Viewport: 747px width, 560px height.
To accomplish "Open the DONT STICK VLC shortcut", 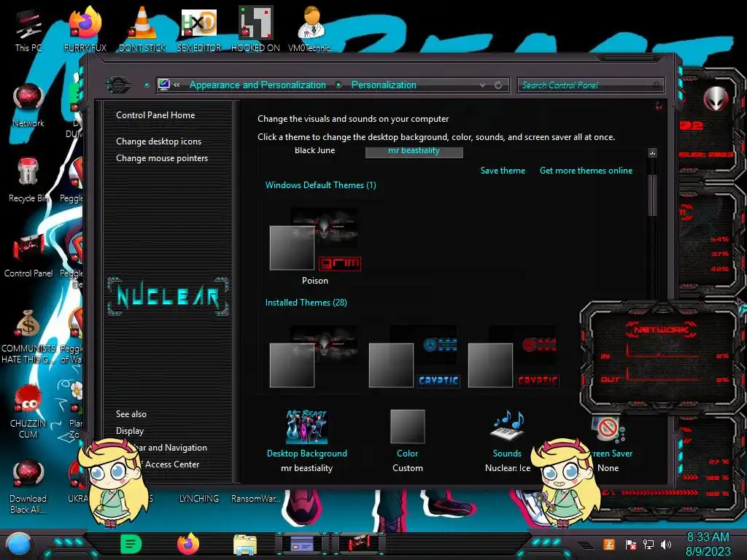I will 142,29.
